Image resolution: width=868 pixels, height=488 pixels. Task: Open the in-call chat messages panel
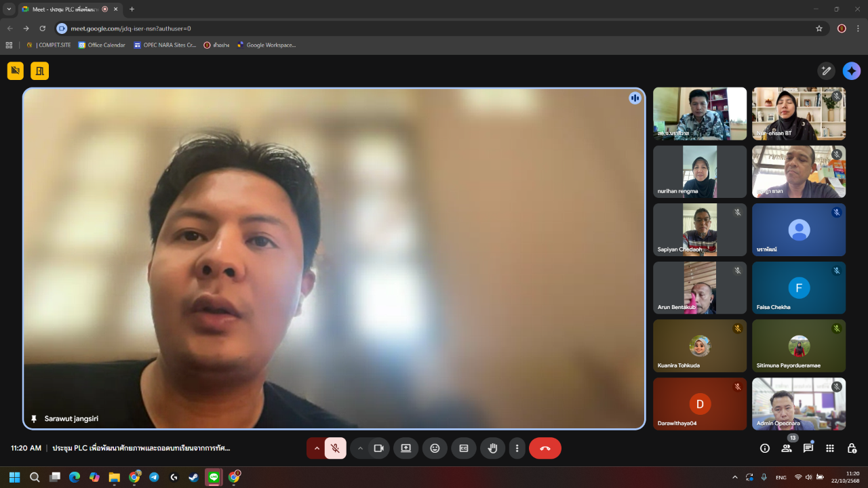point(808,448)
